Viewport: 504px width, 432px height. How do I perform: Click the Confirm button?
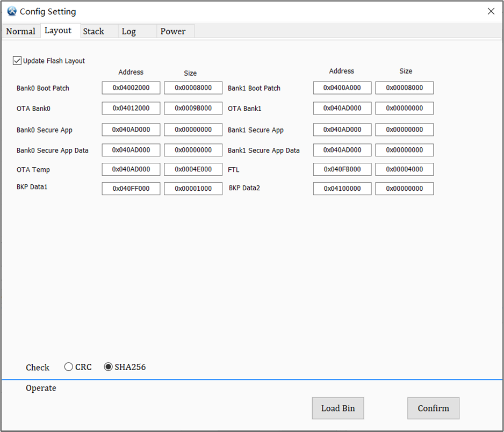point(433,408)
